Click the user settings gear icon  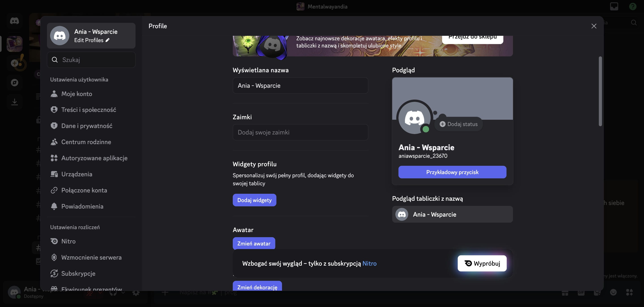coord(136,292)
